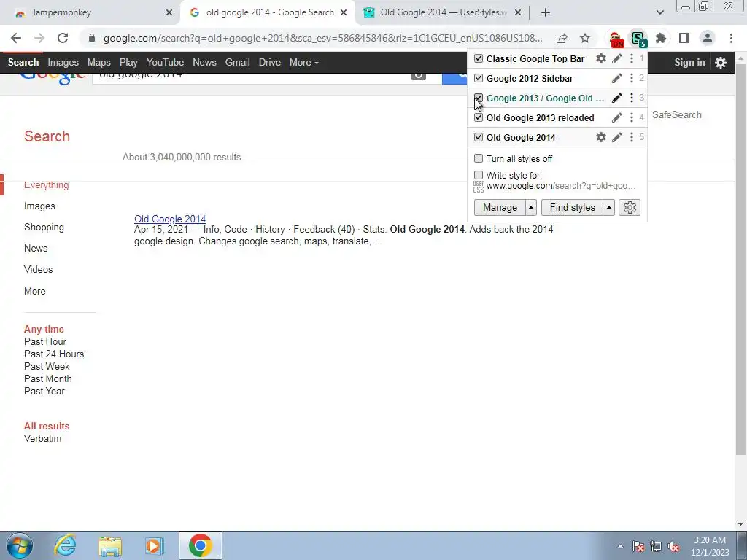Click the share page icon in address bar
The image size is (747, 560).
tap(562, 38)
